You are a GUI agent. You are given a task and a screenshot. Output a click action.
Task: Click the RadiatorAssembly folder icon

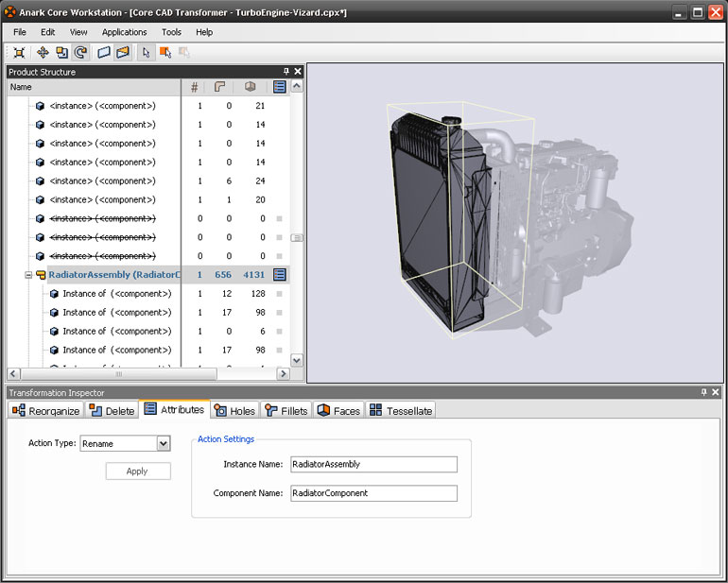point(41,275)
